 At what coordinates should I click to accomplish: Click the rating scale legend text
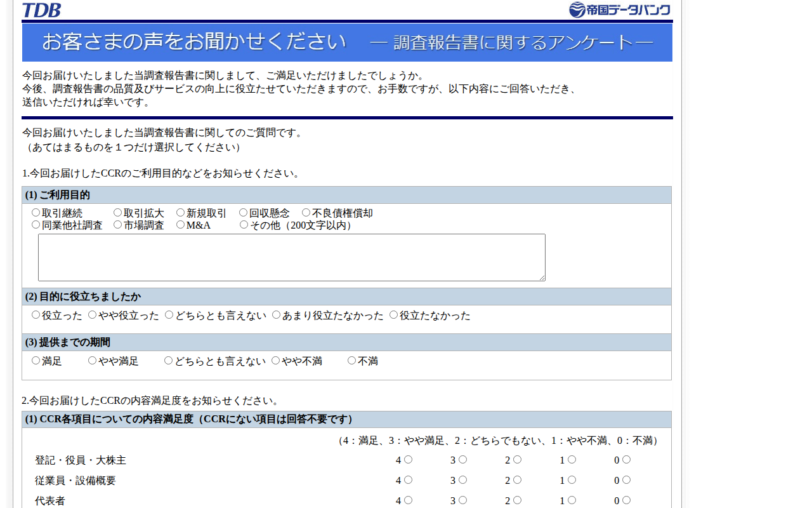pos(498,441)
